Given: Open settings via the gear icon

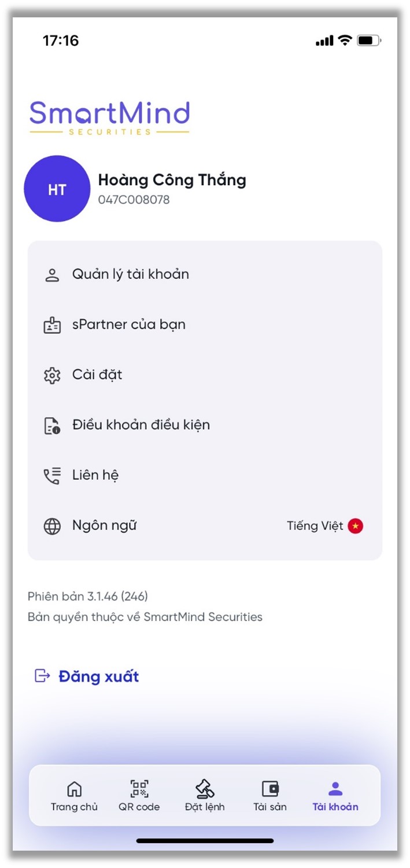Looking at the screenshot, I should pyautogui.click(x=52, y=376).
